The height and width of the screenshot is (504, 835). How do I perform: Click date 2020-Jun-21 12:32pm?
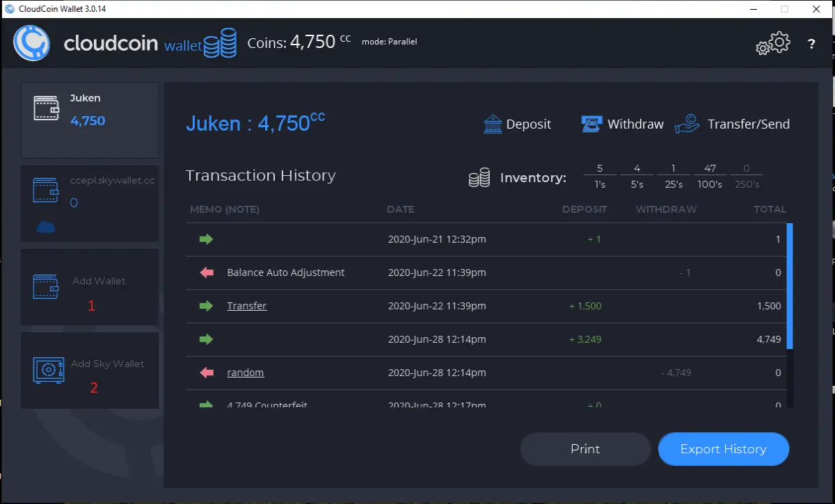tap(437, 239)
